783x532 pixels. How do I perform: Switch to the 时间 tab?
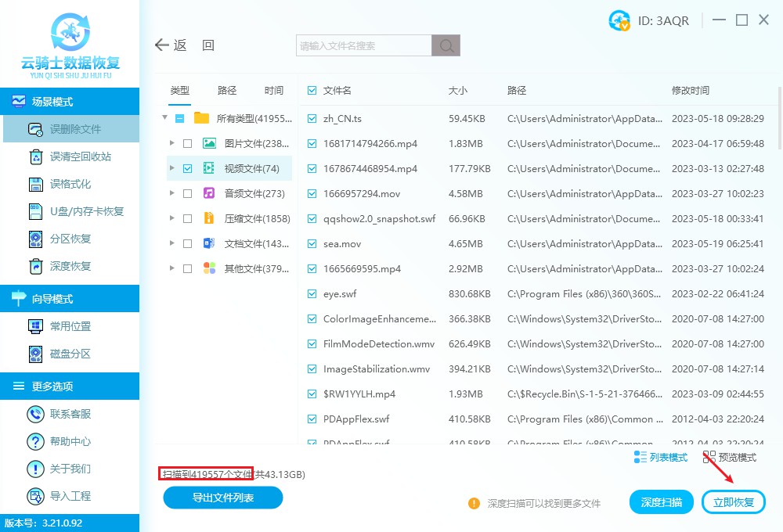[273, 90]
